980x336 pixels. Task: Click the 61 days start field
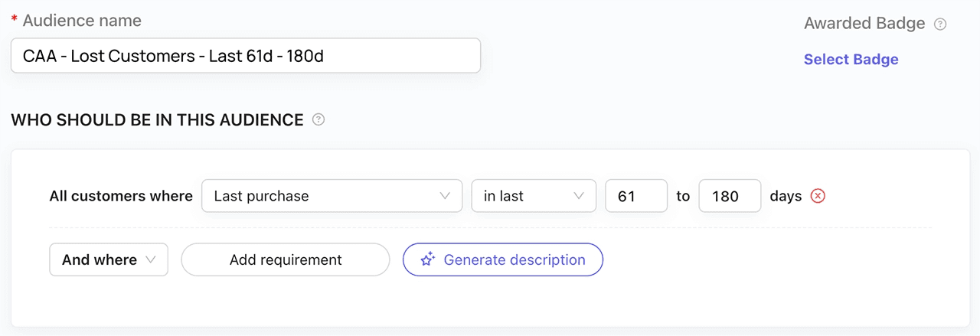click(636, 196)
